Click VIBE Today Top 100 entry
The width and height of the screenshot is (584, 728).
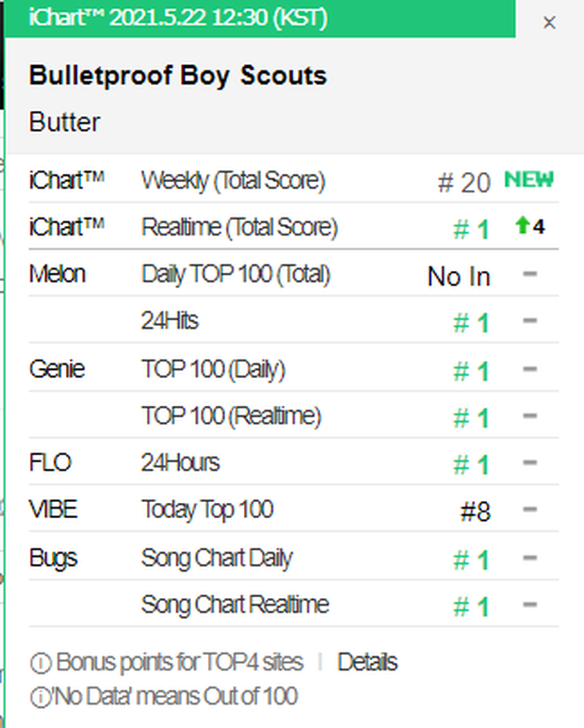coord(293,510)
